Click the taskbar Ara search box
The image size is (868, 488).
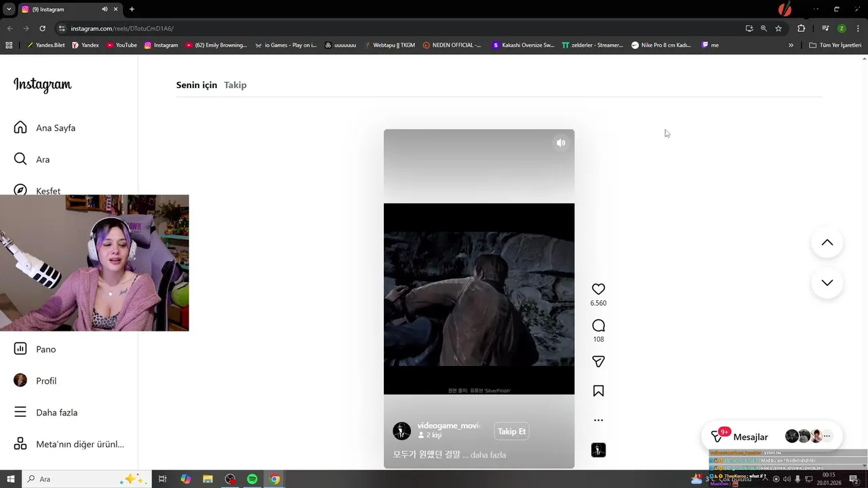[x=86, y=479]
